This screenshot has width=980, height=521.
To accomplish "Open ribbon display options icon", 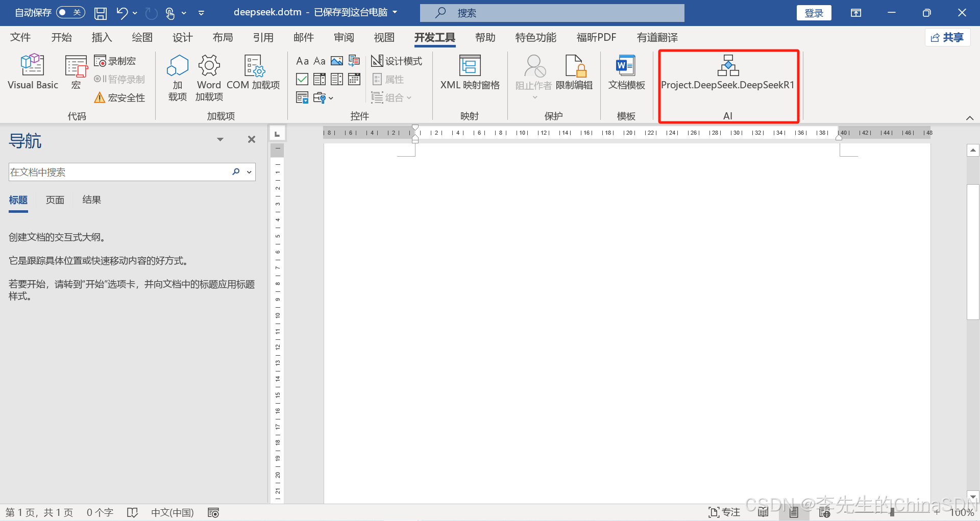I will [x=856, y=13].
